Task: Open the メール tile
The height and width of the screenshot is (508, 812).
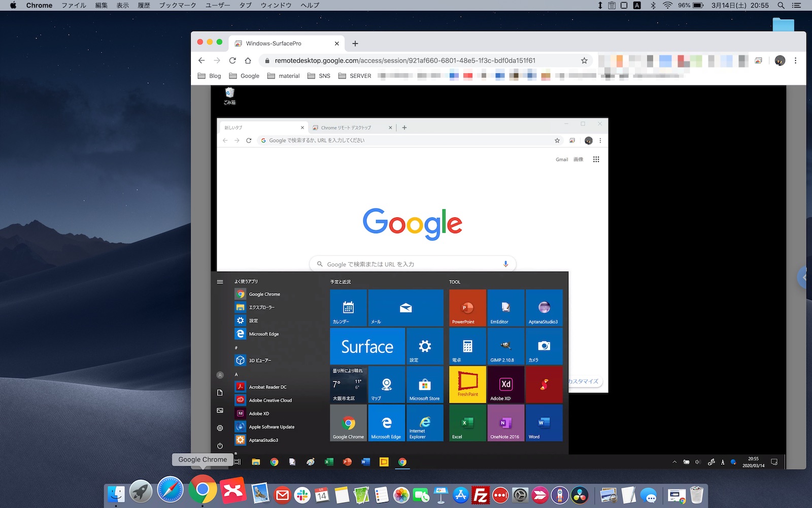Action: [406, 308]
